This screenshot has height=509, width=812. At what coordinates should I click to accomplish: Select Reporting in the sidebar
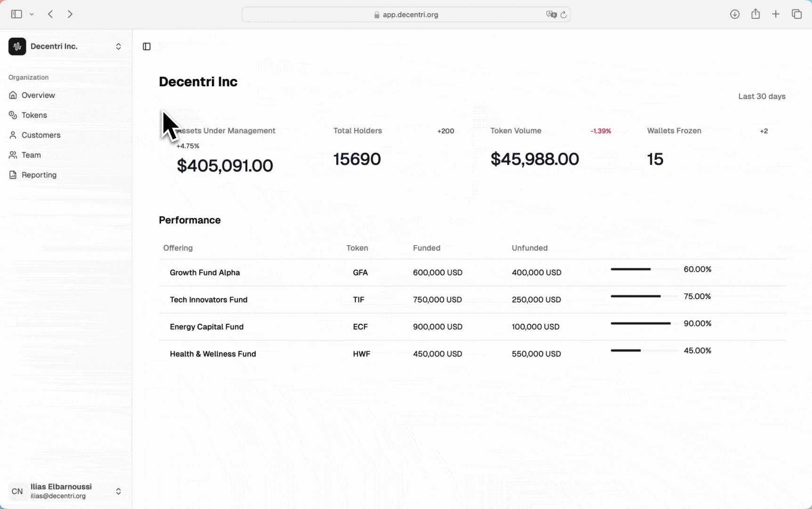[38, 175]
